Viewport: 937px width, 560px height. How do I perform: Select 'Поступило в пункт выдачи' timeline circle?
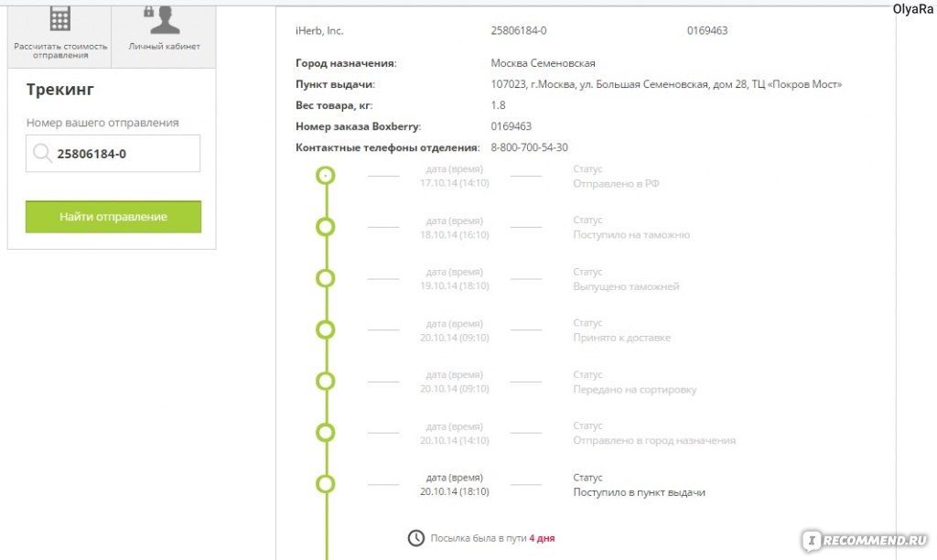(325, 484)
